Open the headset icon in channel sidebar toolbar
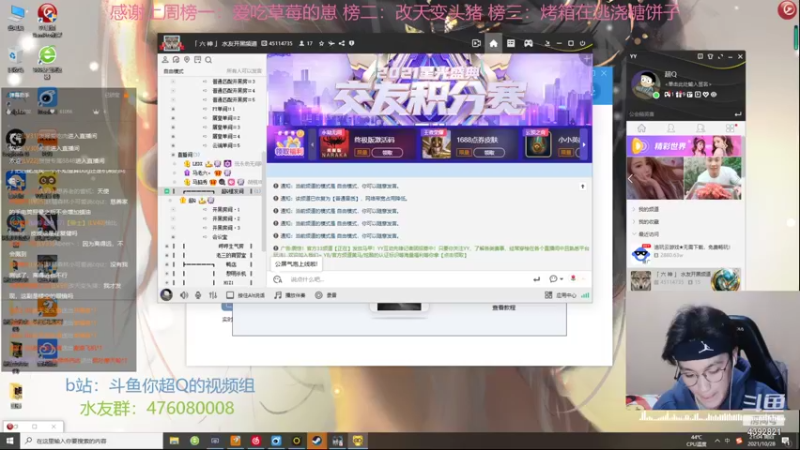The width and height of the screenshot is (800, 450). (x=176, y=60)
